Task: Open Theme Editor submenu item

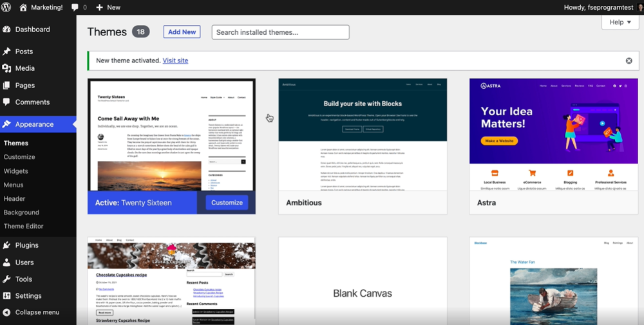Action: pos(23,226)
